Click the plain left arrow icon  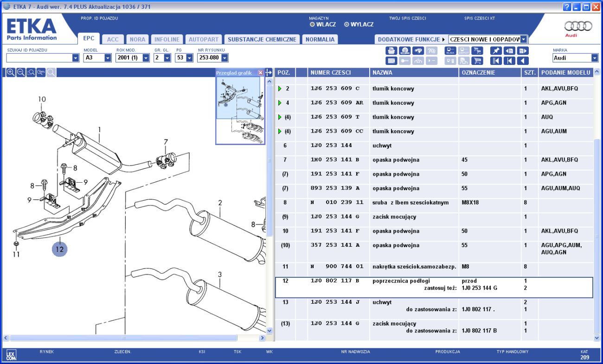(x=523, y=61)
